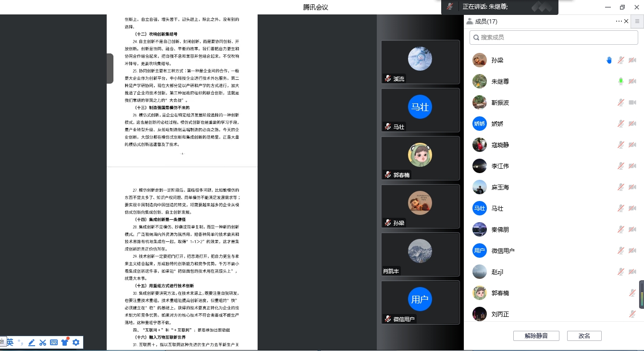Open the members panel more options (...)
Viewport: 644px width, 351px height.
(619, 21)
